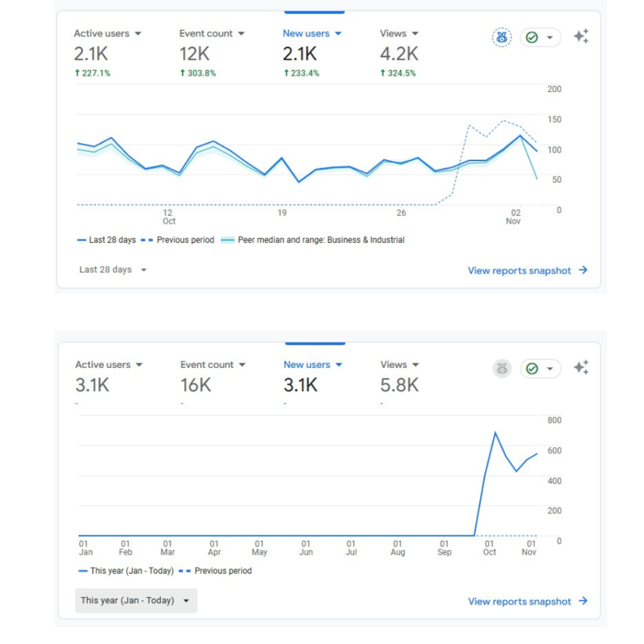Open the This year (Jan - Today) dropdown
The image size is (644, 644).
click(136, 601)
